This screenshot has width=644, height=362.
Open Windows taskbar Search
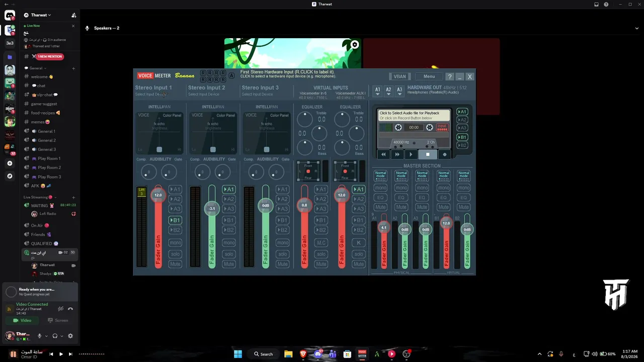click(x=263, y=354)
